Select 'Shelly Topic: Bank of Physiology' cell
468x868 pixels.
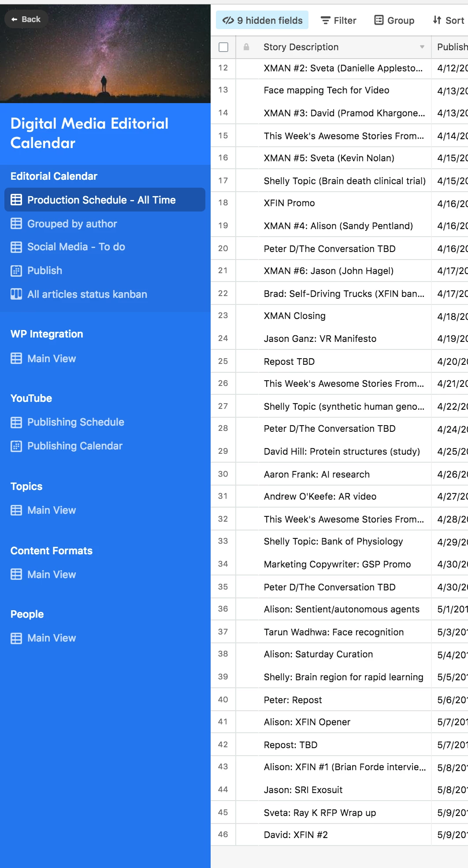click(345, 542)
